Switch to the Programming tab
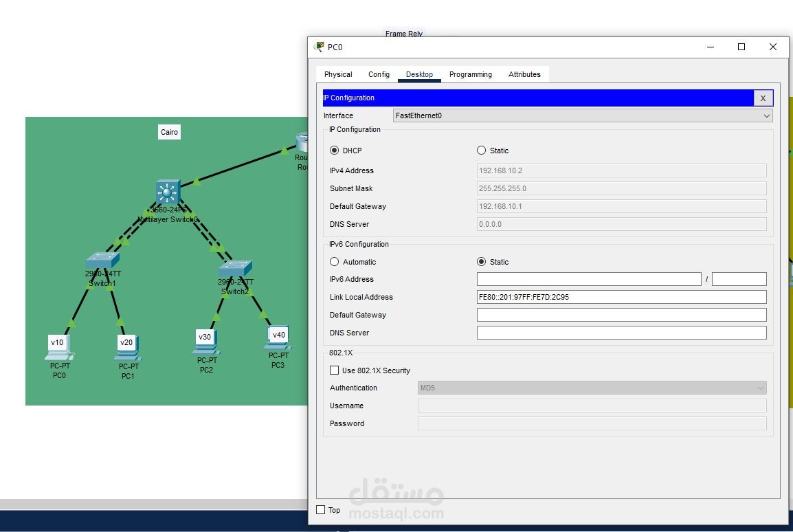 point(470,74)
